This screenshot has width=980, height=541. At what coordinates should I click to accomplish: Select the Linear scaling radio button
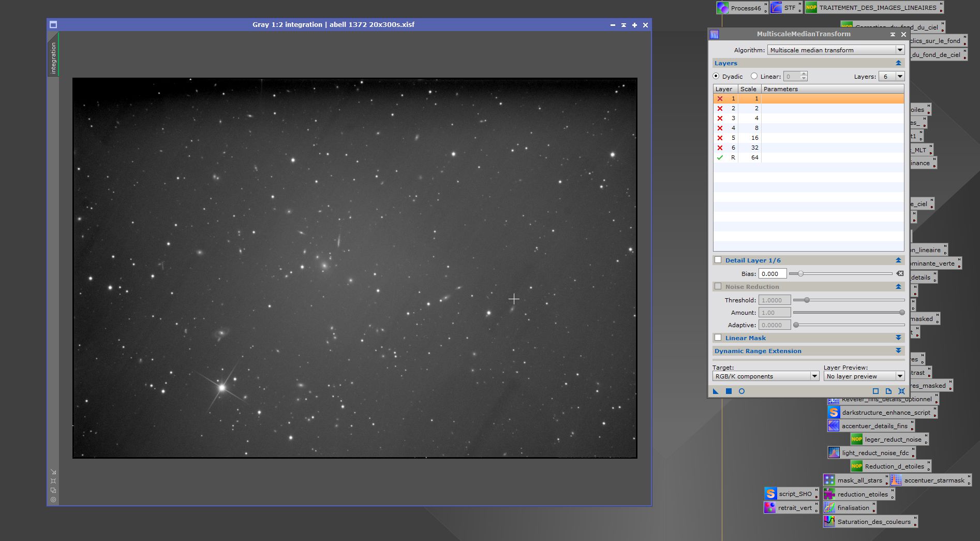[754, 76]
